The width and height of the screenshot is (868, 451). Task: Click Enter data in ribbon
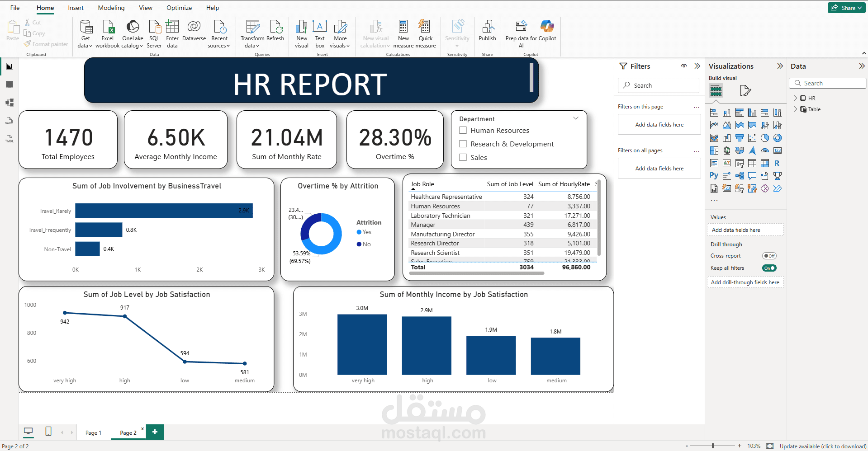(x=172, y=34)
